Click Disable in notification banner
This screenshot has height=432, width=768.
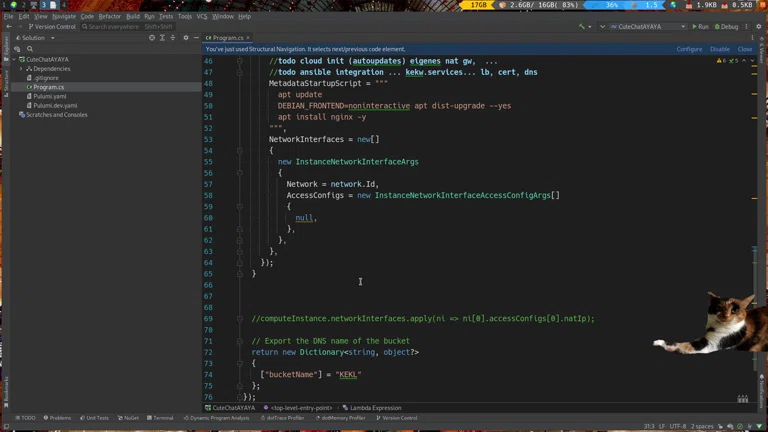720,49
